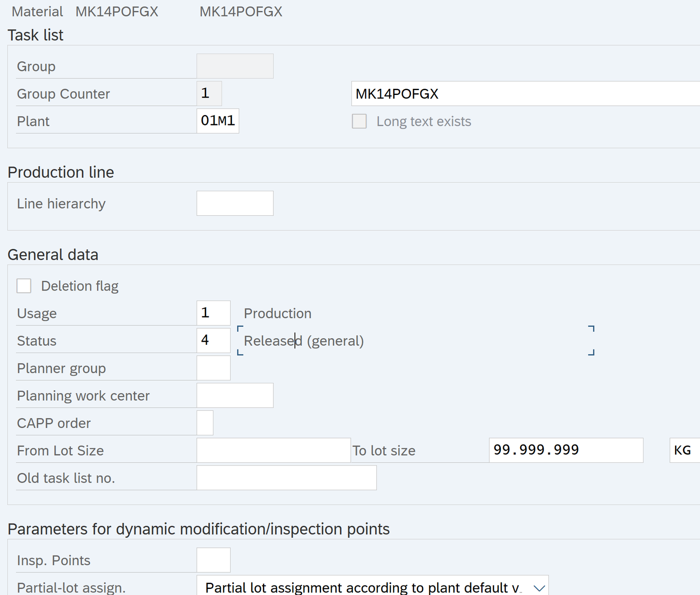Toggle the Long text exists checkbox
This screenshot has height=595, width=700.
click(359, 121)
